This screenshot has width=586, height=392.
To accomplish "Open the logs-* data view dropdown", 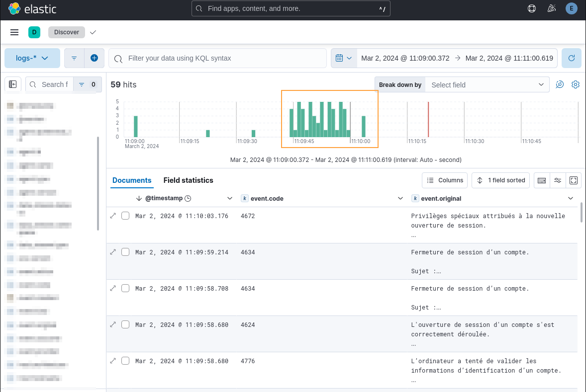I will click(x=32, y=58).
